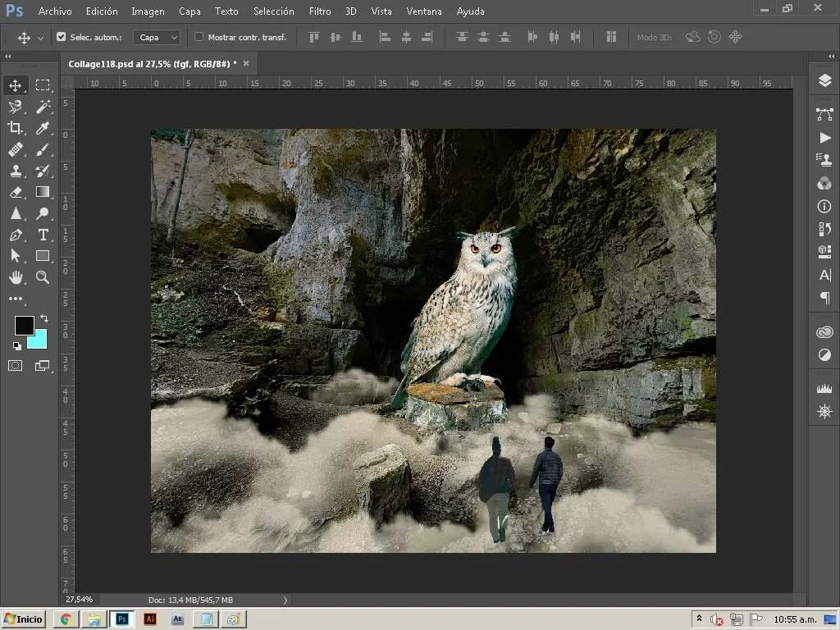Open the Capa menu

(x=189, y=11)
